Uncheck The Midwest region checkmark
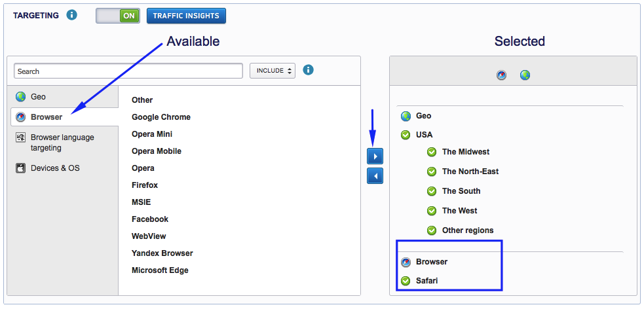 click(x=432, y=152)
